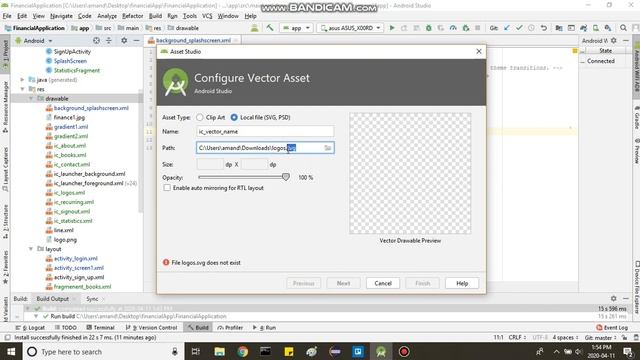Expand the java (generated) folder
Viewport: 640px width, 360px height.
pos(22,80)
